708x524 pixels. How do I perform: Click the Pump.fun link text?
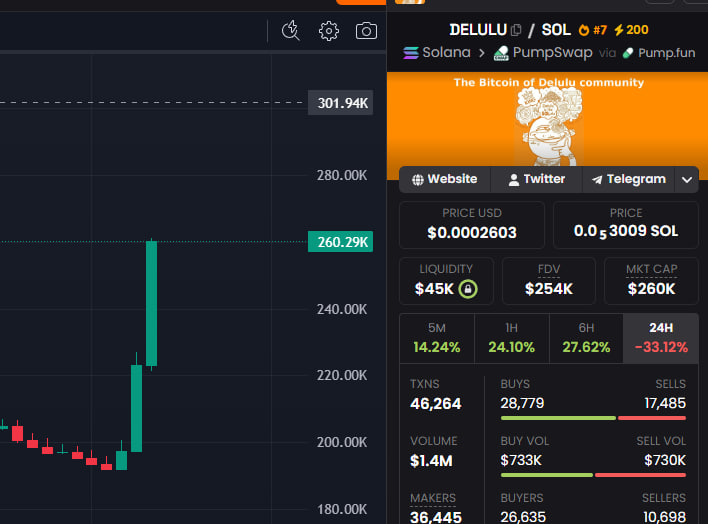click(x=666, y=53)
